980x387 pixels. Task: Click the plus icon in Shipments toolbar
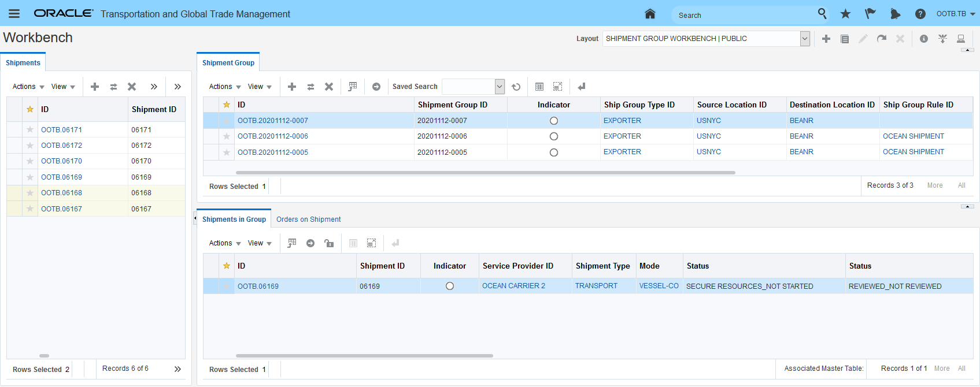point(95,87)
